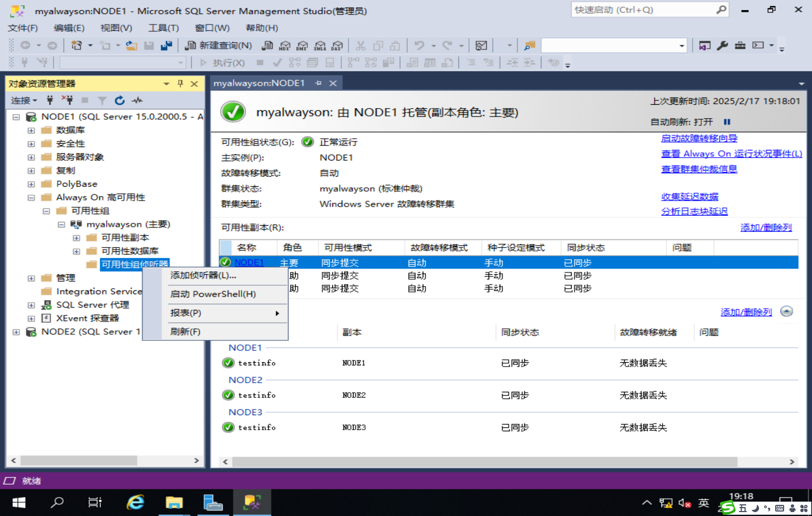Click the NODE1 replica name link

(x=249, y=262)
